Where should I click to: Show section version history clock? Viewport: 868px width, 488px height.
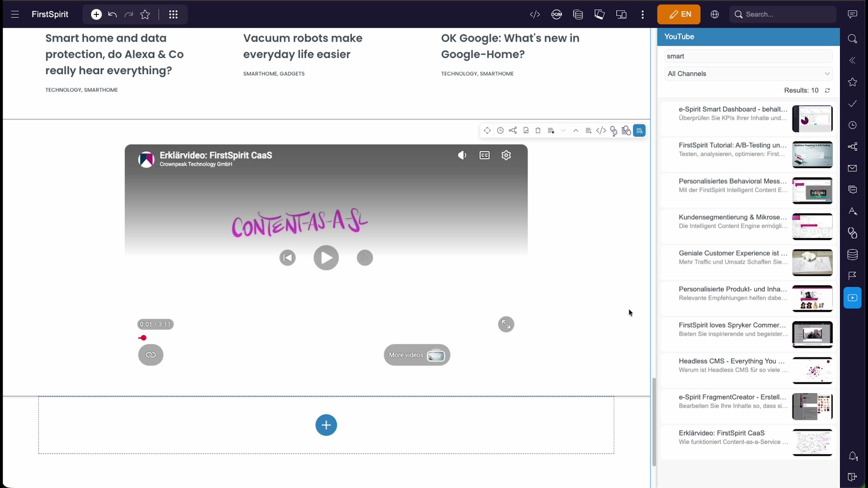500,131
